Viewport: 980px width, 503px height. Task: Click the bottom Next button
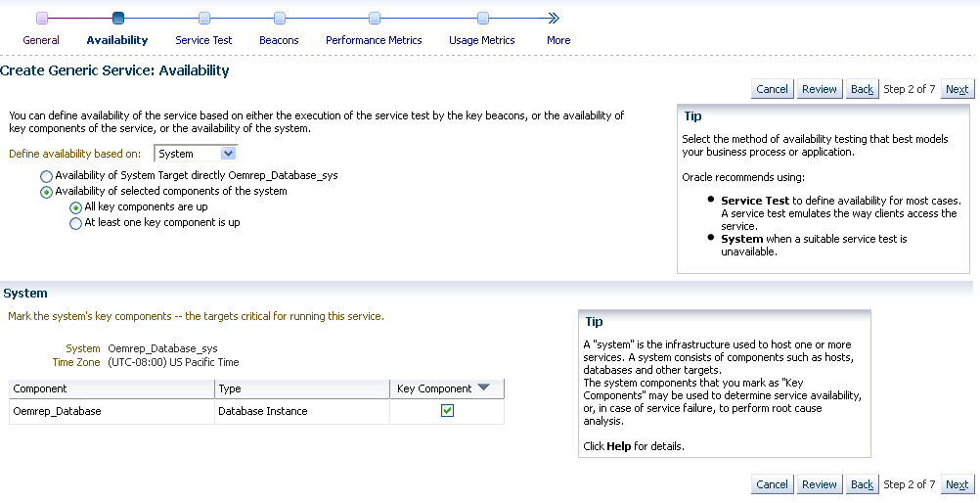(957, 484)
